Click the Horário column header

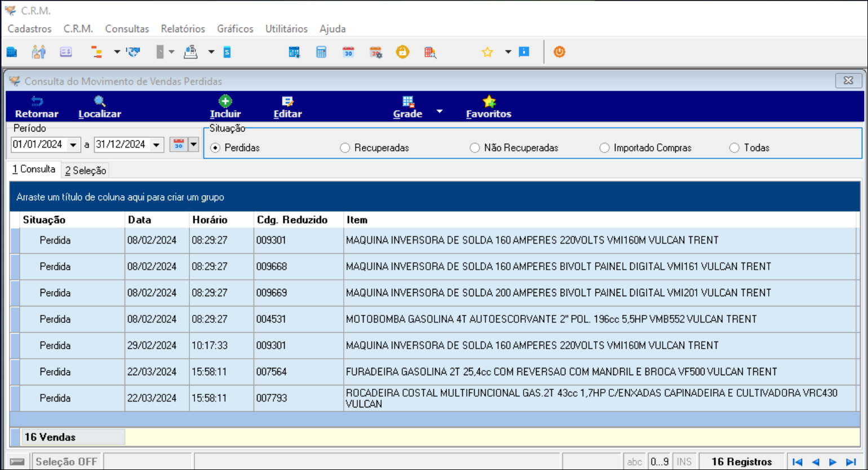222,219
